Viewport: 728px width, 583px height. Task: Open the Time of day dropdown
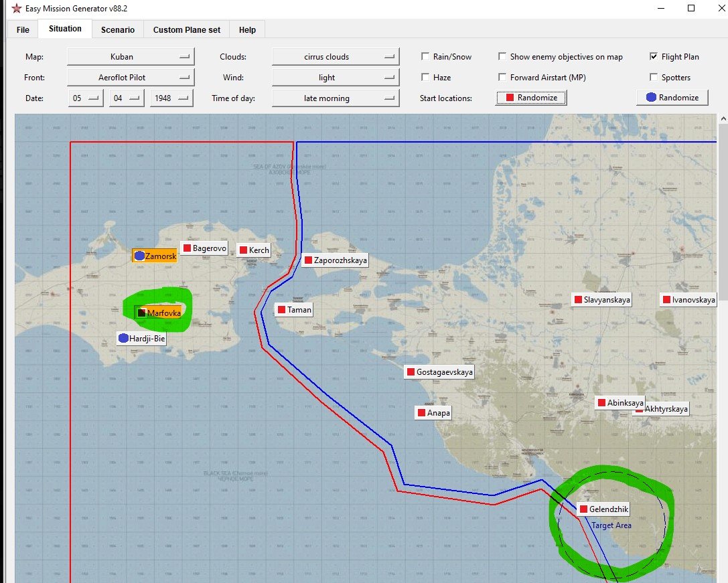coord(335,98)
